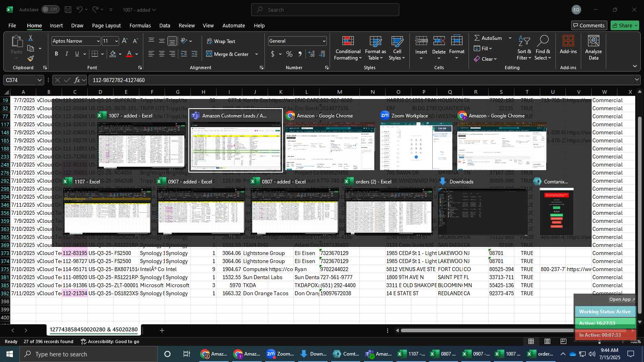The width and height of the screenshot is (644, 362).
Task: Toggle Bottom Align in Alignment group
Action: pyautogui.click(x=172, y=41)
